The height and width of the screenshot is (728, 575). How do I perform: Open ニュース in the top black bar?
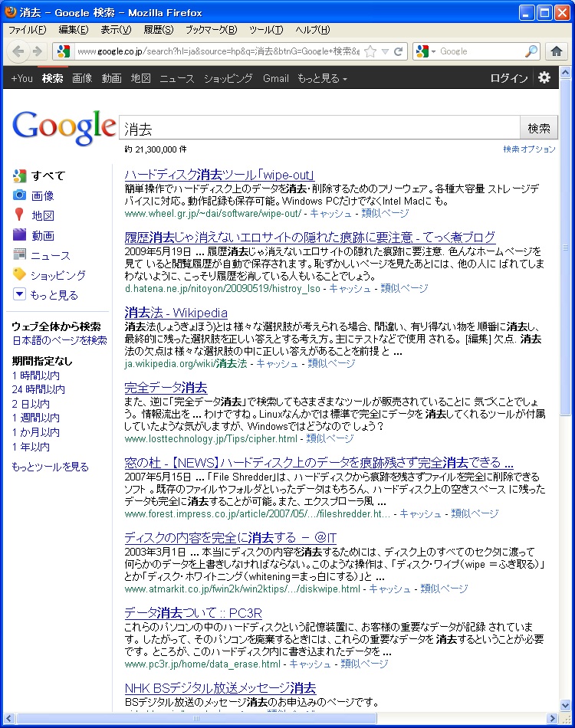click(x=177, y=78)
